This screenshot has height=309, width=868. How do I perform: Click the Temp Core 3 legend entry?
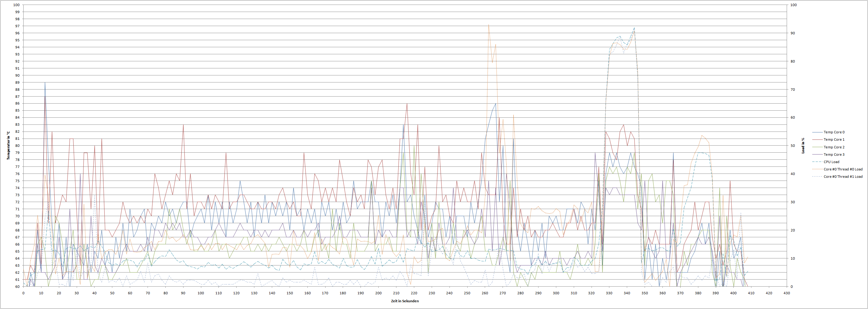pos(834,154)
